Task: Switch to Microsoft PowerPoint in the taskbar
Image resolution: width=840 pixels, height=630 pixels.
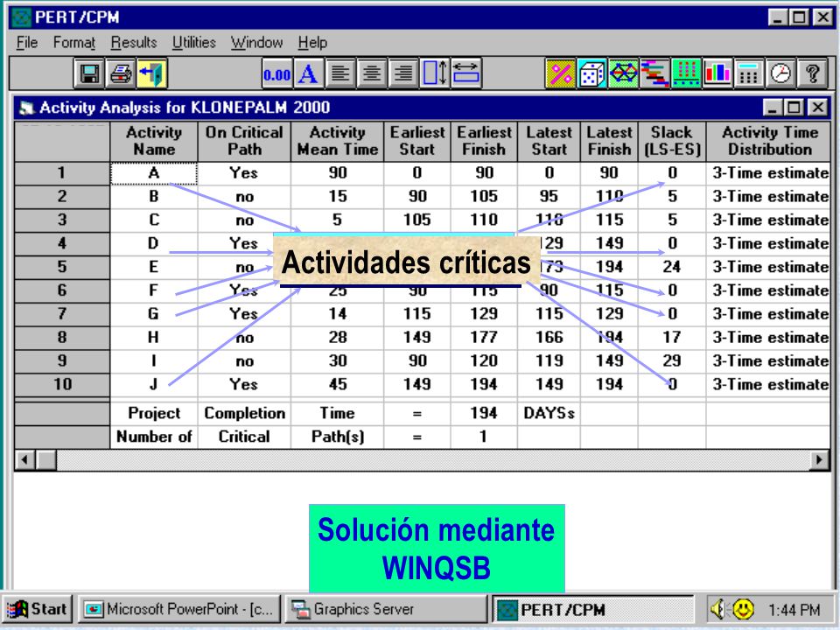Action: coord(178,609)
